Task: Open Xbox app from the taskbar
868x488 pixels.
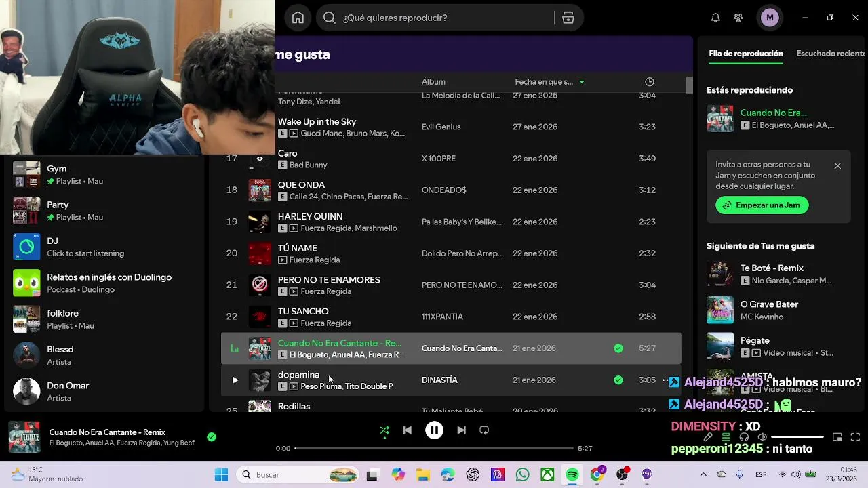Action: click(547, 475)
